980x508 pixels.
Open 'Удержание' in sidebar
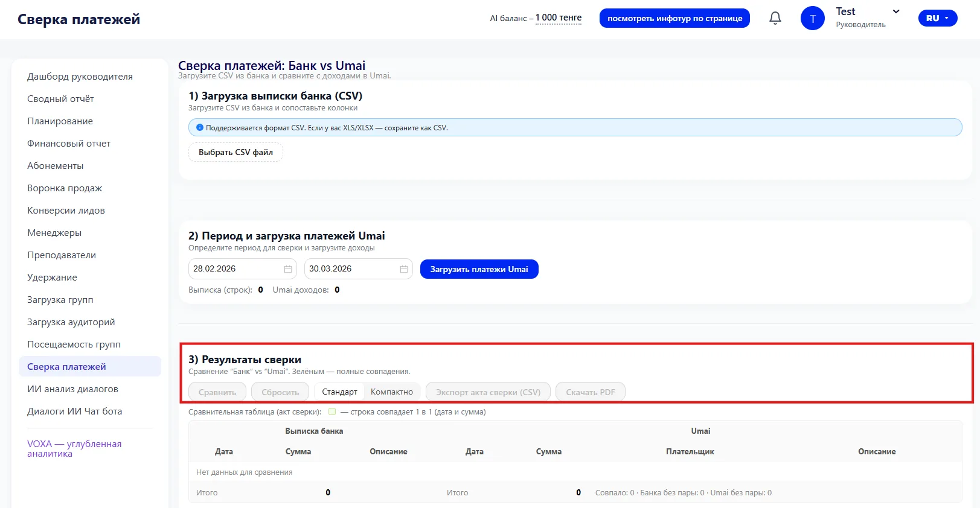(52, 278)
